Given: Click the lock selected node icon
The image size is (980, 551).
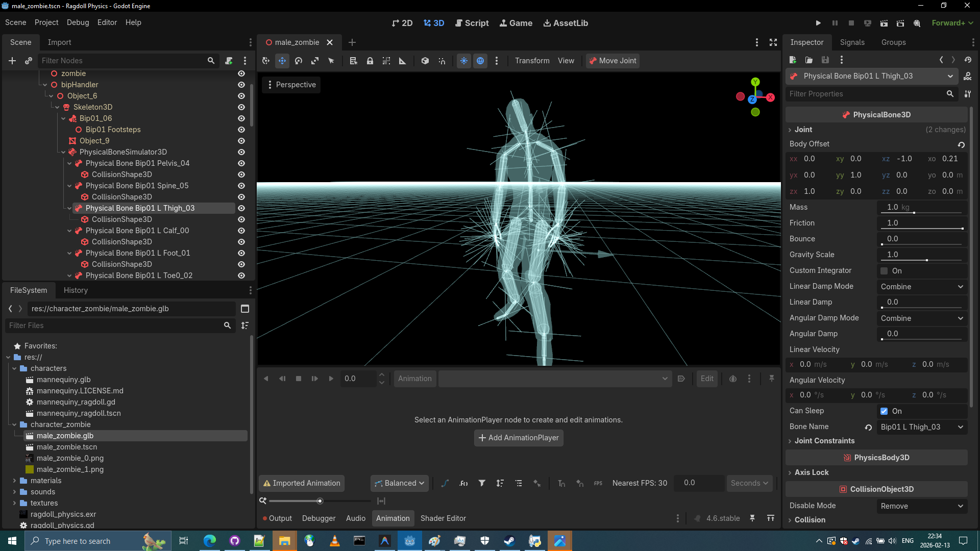Looking at the screenshot, I should point(370,61).
